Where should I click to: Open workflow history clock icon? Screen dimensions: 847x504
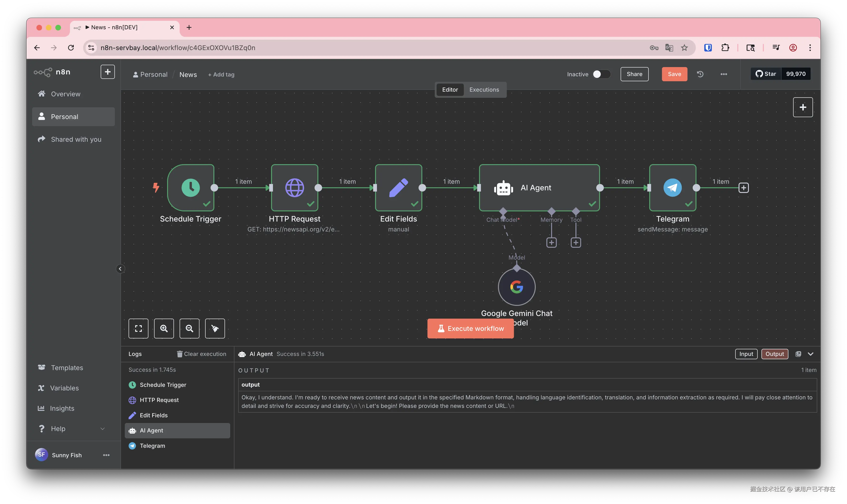pyautogui.click(x=700, y=74)
